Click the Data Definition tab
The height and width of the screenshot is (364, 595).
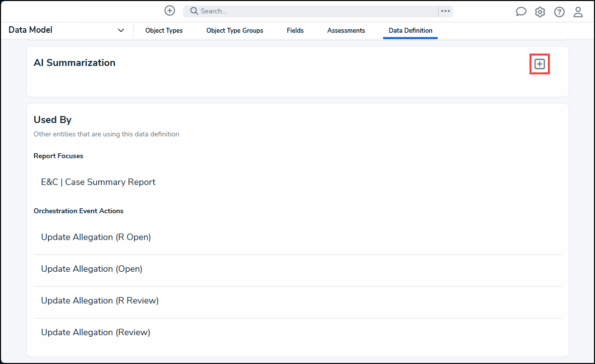[x=410, y=31]
